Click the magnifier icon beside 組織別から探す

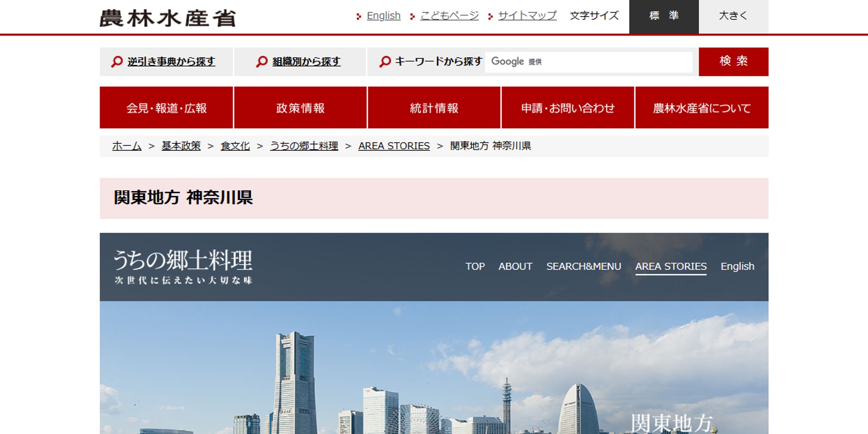262,62
